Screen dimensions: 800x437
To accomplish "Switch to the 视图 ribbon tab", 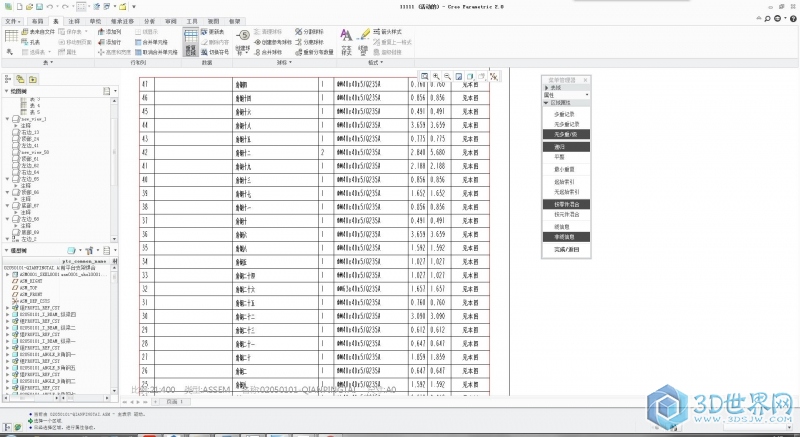I will (x=213, y=21).
